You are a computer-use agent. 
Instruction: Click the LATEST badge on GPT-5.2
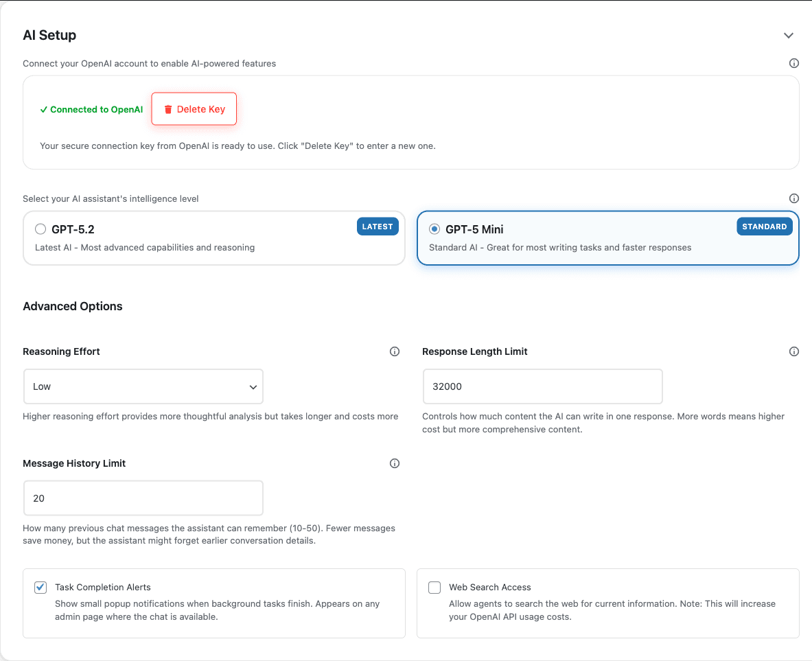[x=378, y=227]
